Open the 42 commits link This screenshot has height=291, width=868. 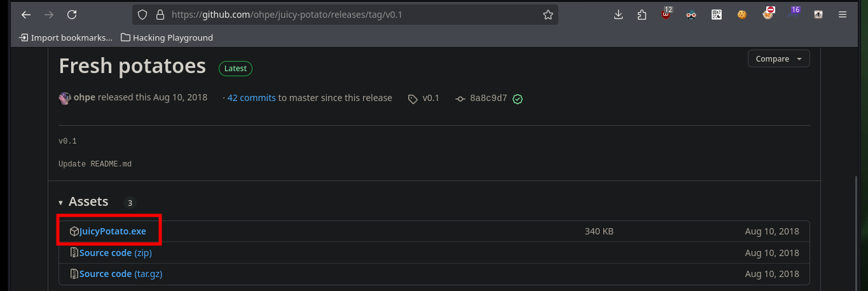[x=252, y=98]
